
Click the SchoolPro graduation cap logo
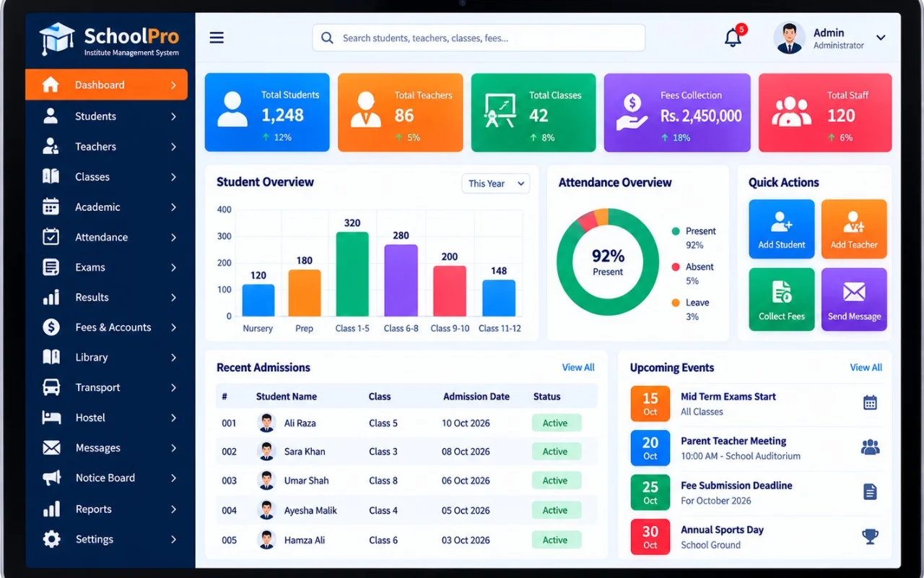[x=57, y=39]
